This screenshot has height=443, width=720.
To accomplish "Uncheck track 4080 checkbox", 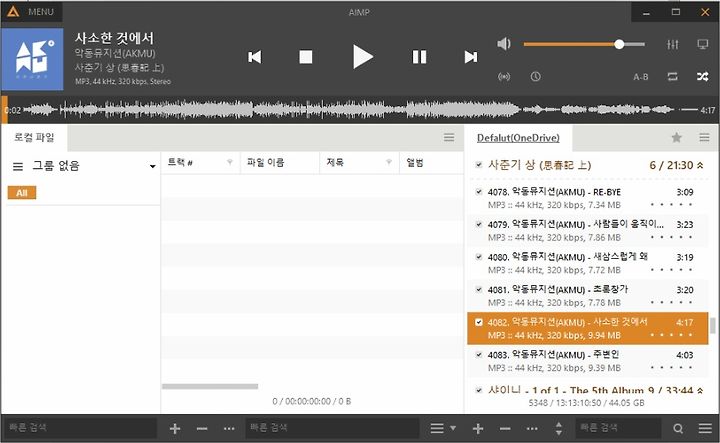I will pos(479,257).
